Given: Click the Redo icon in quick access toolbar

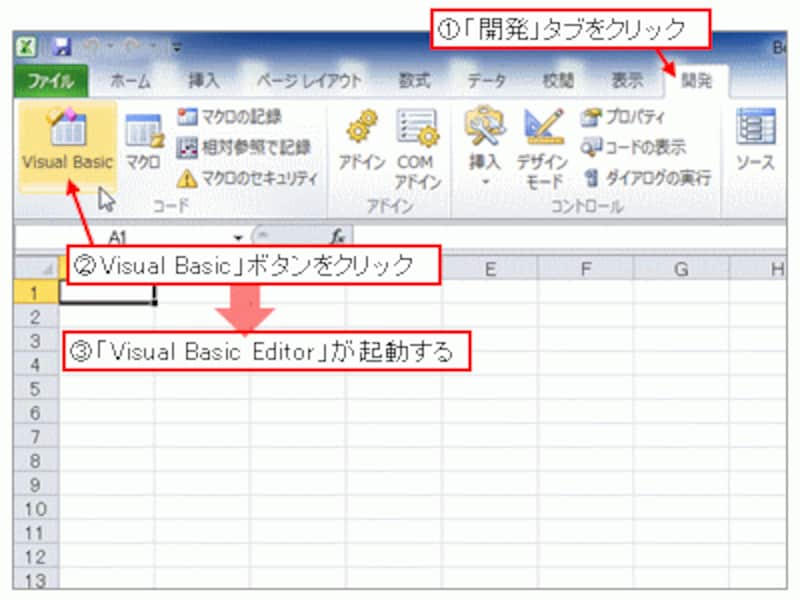Looking at the screenshot, I should click(x=132, y=47).
